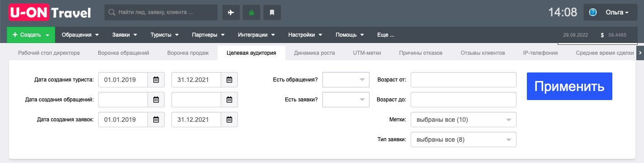Switch to IP-телефония tab
The image size is (644, 163).
[x=540, y=53]
